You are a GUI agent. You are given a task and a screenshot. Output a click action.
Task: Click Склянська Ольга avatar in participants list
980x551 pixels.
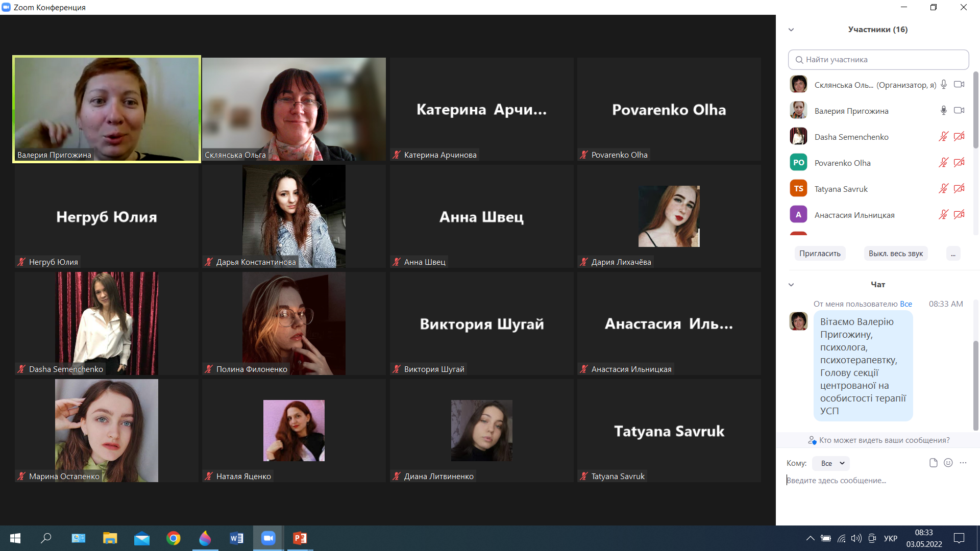(798, 84)
